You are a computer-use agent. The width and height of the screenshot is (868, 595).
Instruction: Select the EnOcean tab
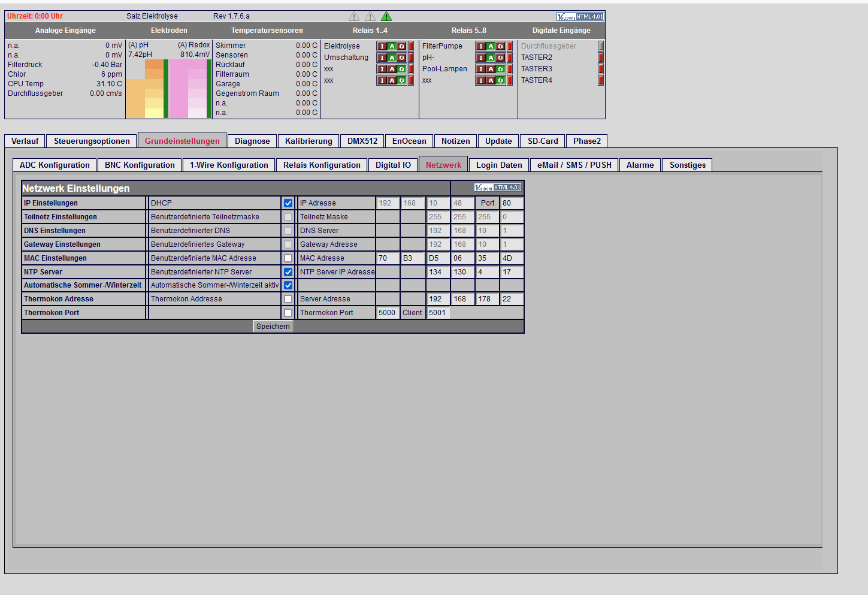(x=409, y=141)
